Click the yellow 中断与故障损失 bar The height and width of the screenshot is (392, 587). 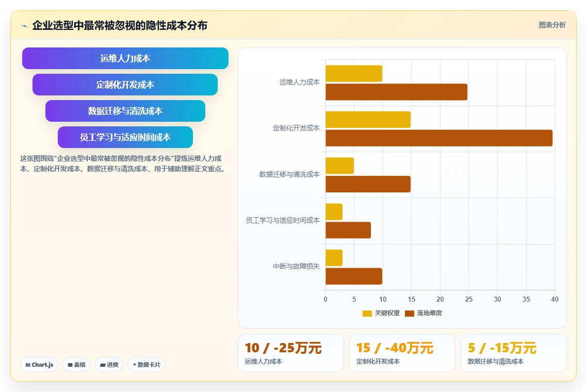click(x=334, y=257)
